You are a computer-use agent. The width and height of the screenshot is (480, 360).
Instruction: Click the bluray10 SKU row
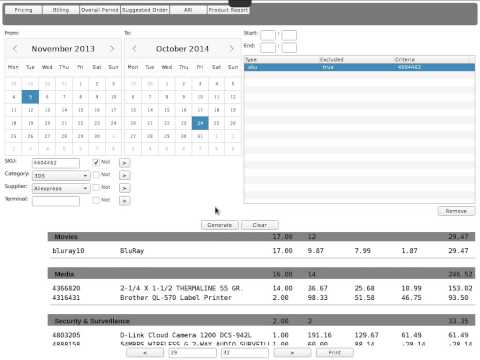[x=261, y=251]
